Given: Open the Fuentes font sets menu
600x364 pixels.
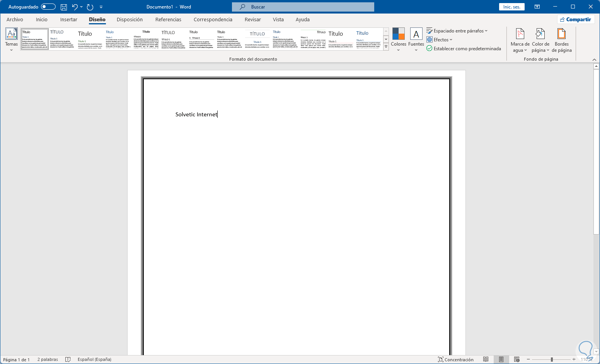Looking at the screenshot, I should [416, 39].
